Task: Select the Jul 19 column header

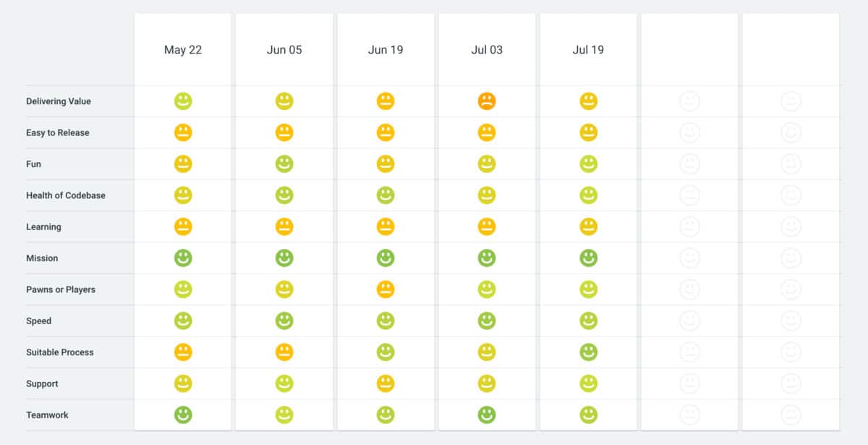Action: point(588,50)
